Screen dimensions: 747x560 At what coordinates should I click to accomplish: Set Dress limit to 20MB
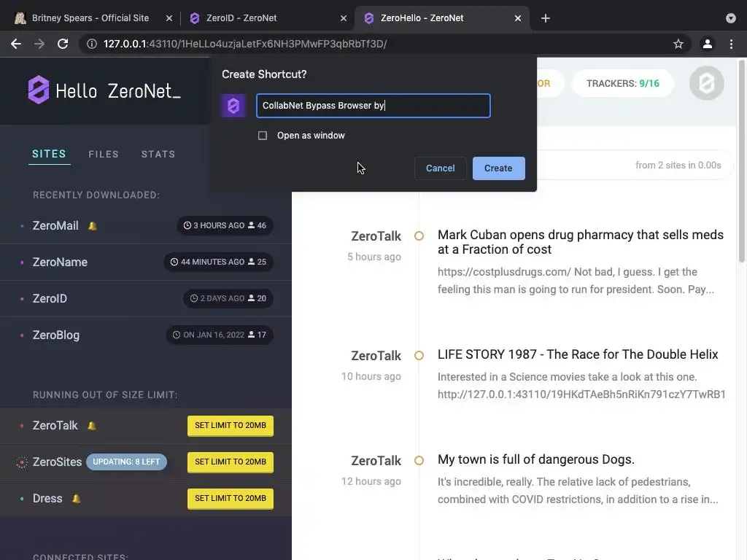231,499
